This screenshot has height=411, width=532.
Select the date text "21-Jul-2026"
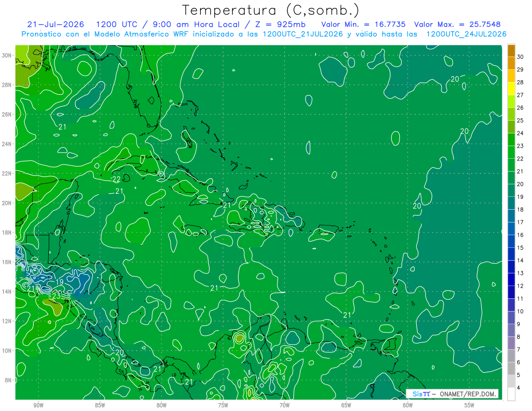pyautogui.click(x=55, y=24)
